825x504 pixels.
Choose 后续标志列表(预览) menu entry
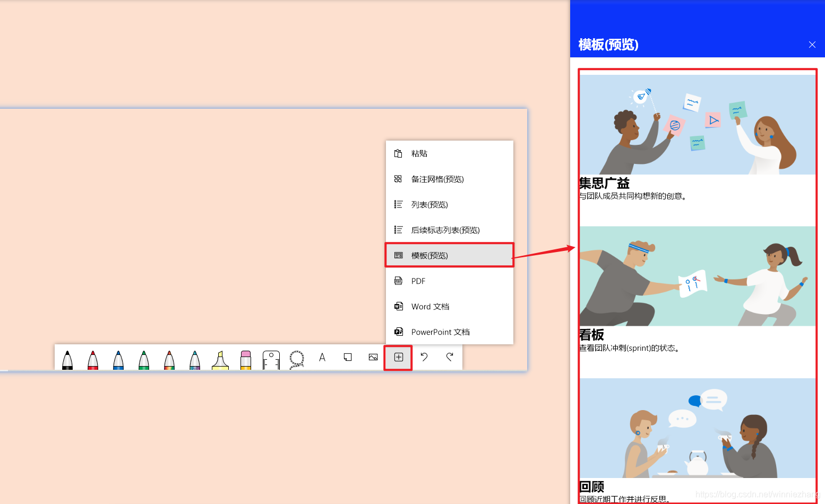[450, 230]
